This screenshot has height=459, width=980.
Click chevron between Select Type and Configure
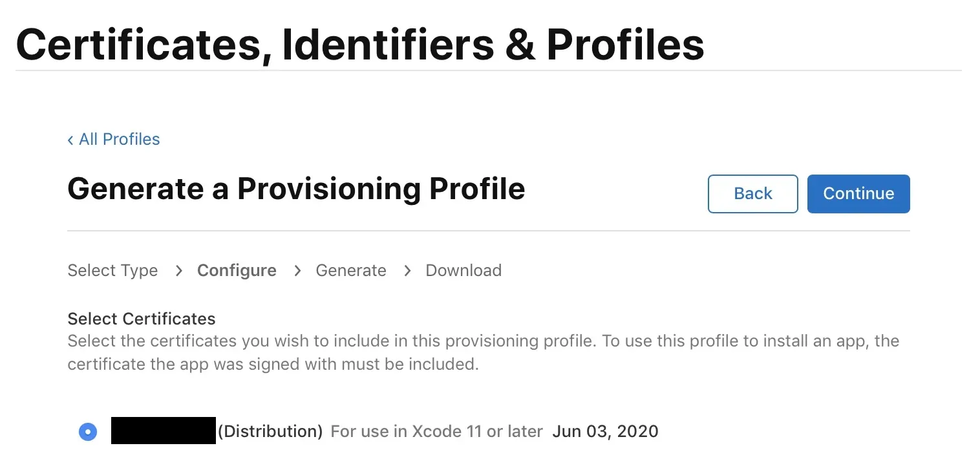(178, 270)
